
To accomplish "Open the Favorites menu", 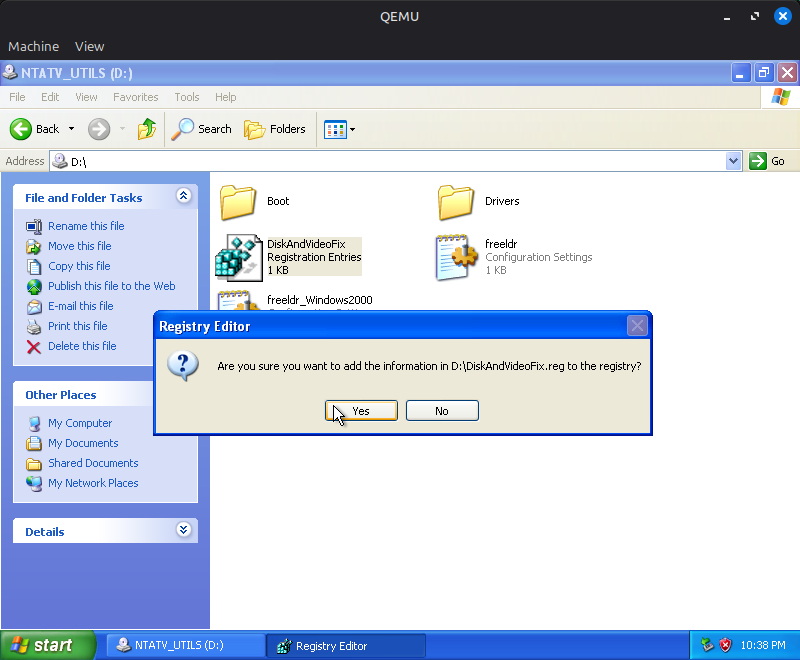I will point(135,97).
